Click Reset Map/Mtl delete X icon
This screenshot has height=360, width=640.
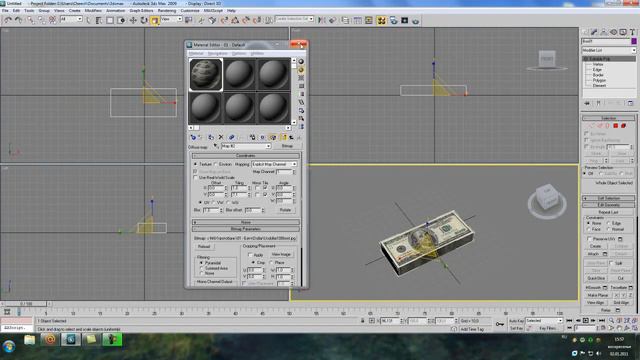click(221, 138)
